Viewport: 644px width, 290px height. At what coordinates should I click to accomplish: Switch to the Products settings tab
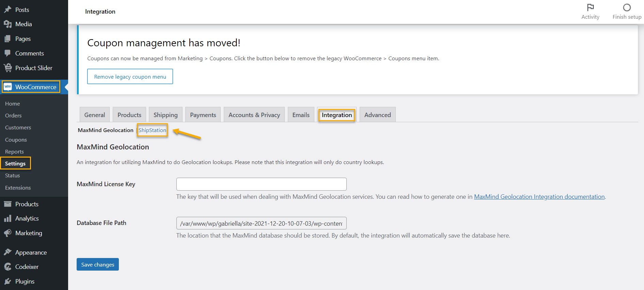click(129, 115)
